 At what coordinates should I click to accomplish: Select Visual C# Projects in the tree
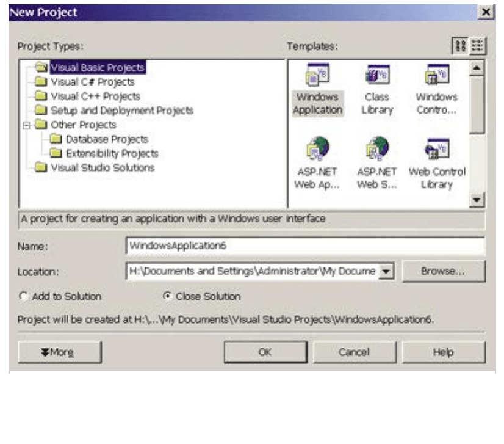(x=93, y=82)
